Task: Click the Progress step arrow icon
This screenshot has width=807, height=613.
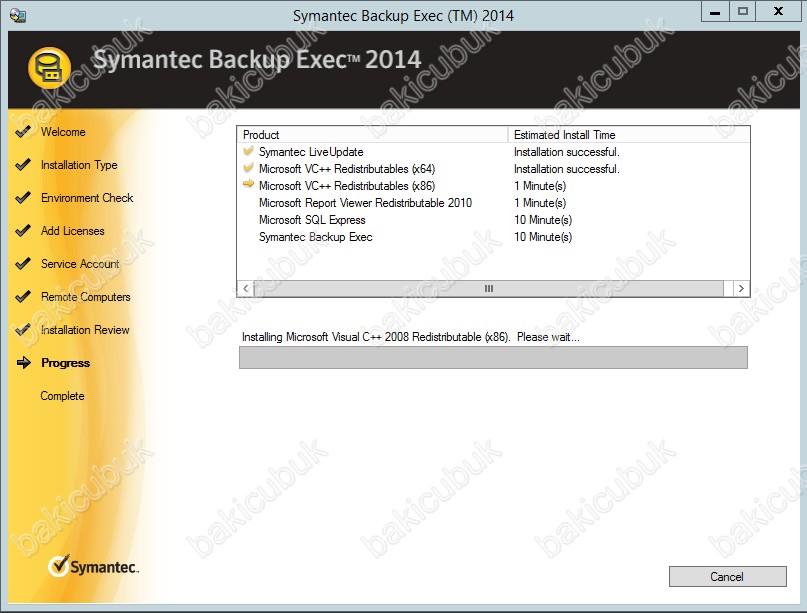Action: click(x=24, y=363)
